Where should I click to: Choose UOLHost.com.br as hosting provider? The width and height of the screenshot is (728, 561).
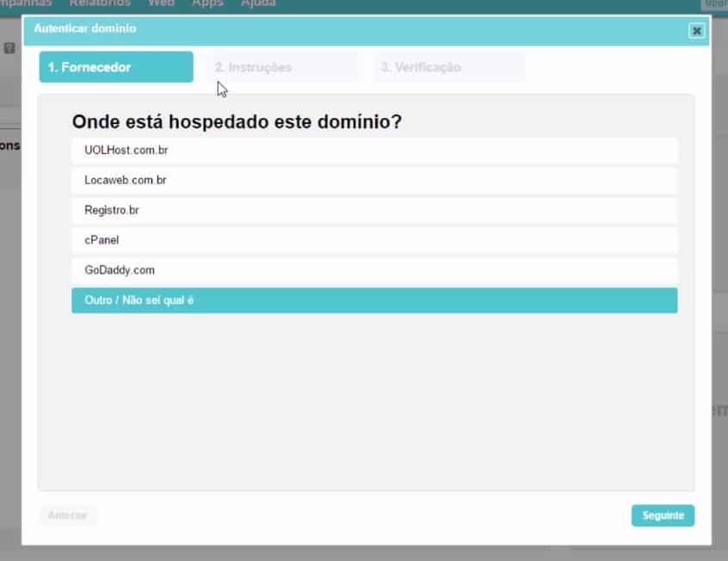tap(374, 151)
